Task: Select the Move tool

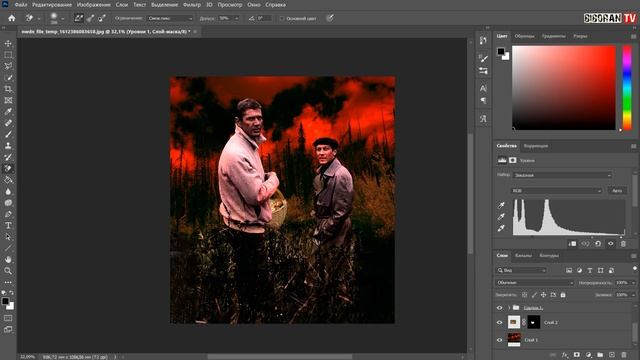Action: (x=8, y=43)
